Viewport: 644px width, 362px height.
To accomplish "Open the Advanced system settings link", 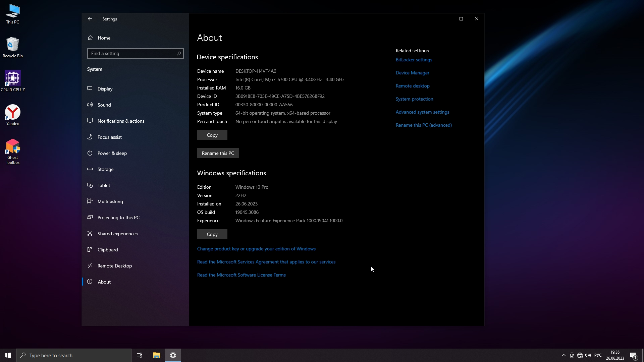I will pyautogui.click(x=422, y=112).
